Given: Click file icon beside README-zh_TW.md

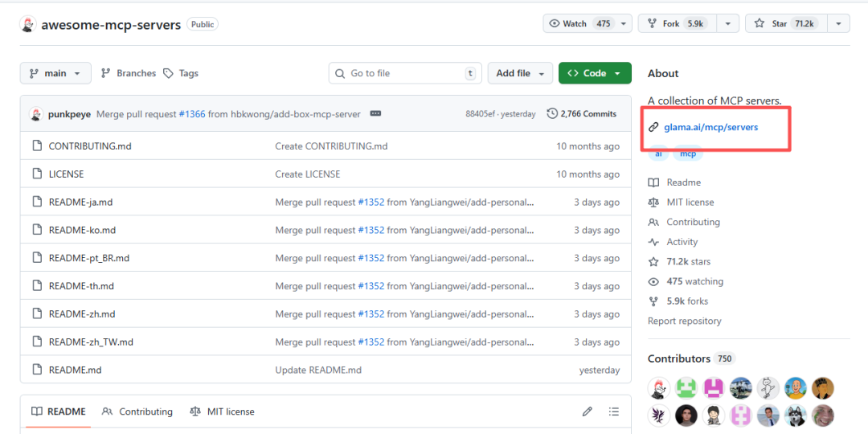Looking at the screenshot, I should click(37, 342).
